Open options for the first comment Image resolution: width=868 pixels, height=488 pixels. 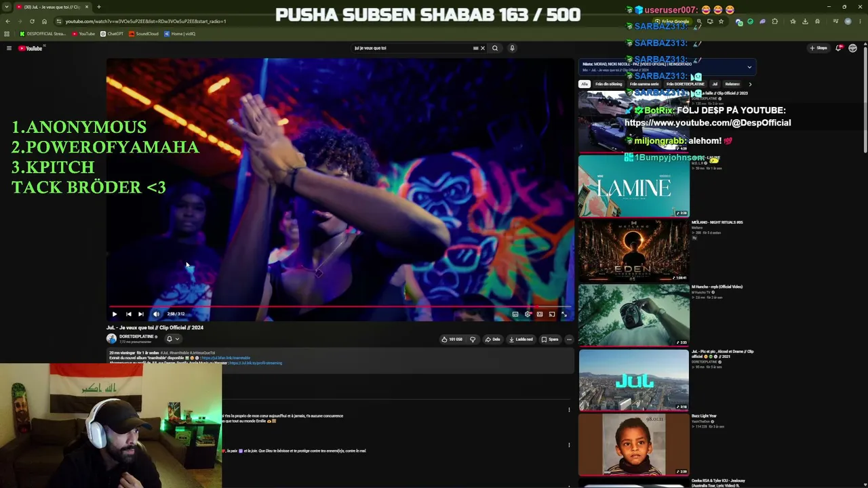click(569, 409)
